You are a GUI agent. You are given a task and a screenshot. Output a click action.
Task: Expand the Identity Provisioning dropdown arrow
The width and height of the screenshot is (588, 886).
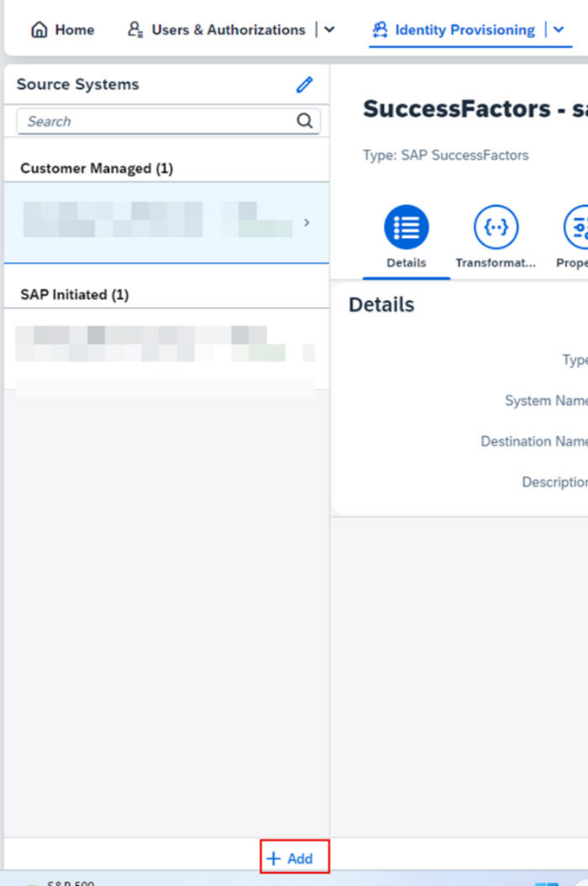pos(559,30)
